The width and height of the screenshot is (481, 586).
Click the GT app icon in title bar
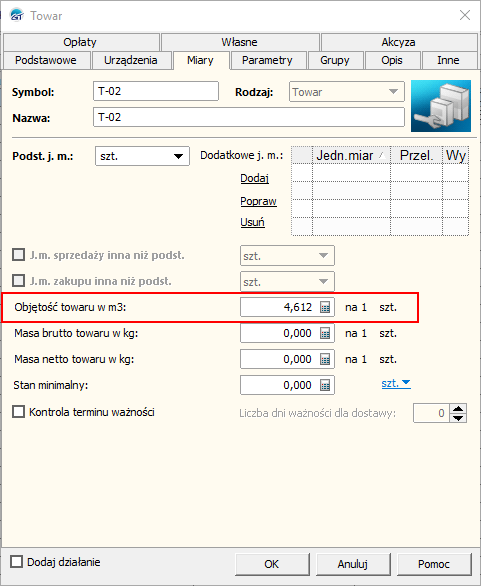pos(17,16)
